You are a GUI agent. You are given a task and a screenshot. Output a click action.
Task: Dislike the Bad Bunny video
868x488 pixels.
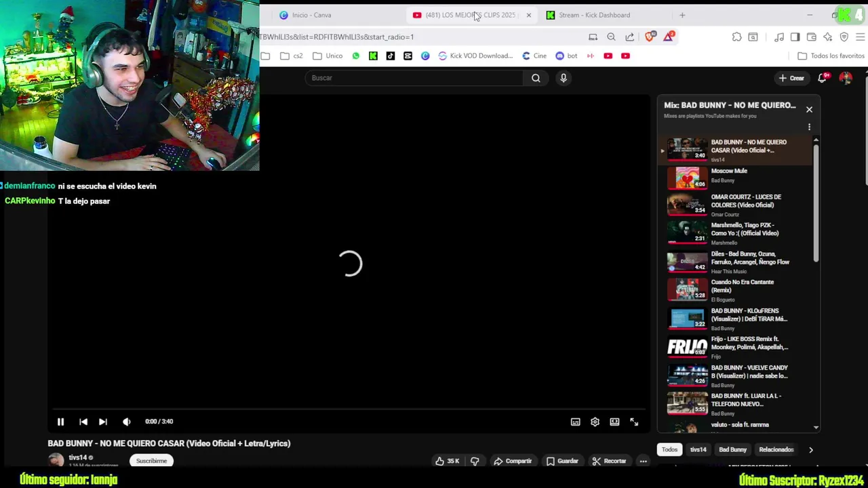475,461
